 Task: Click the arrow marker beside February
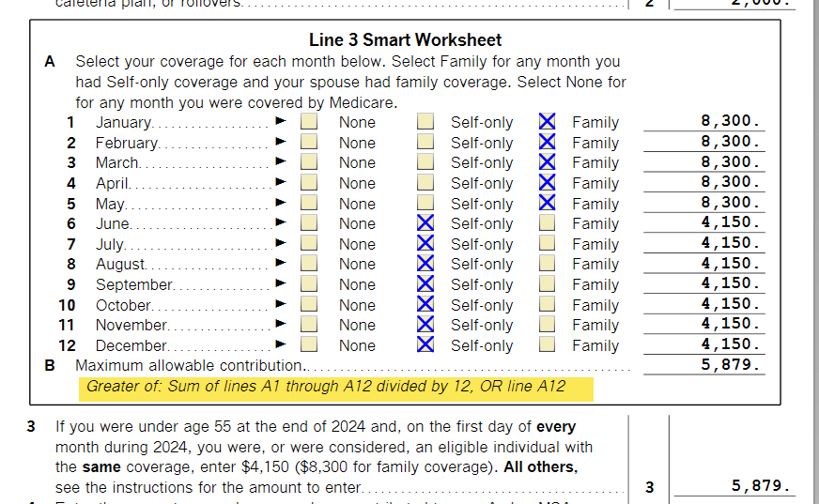point(280,143)
